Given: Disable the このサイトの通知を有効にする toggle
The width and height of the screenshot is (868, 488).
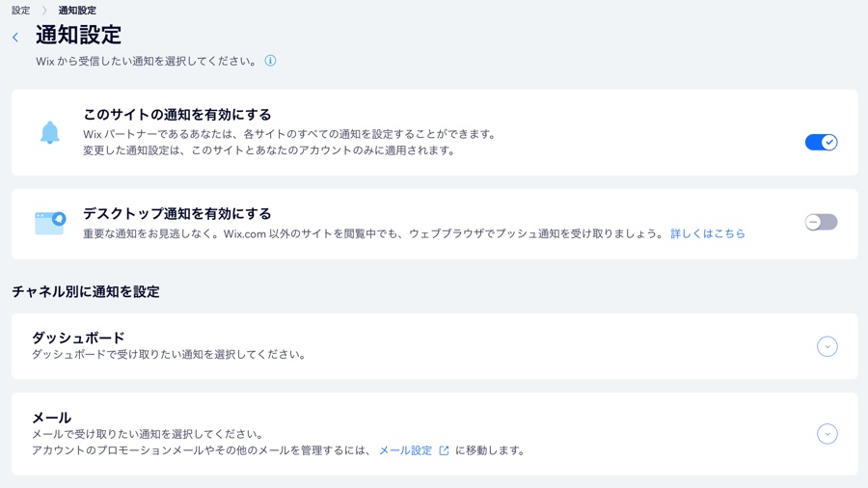Looking at the screenshot, I should pos(821,142).
